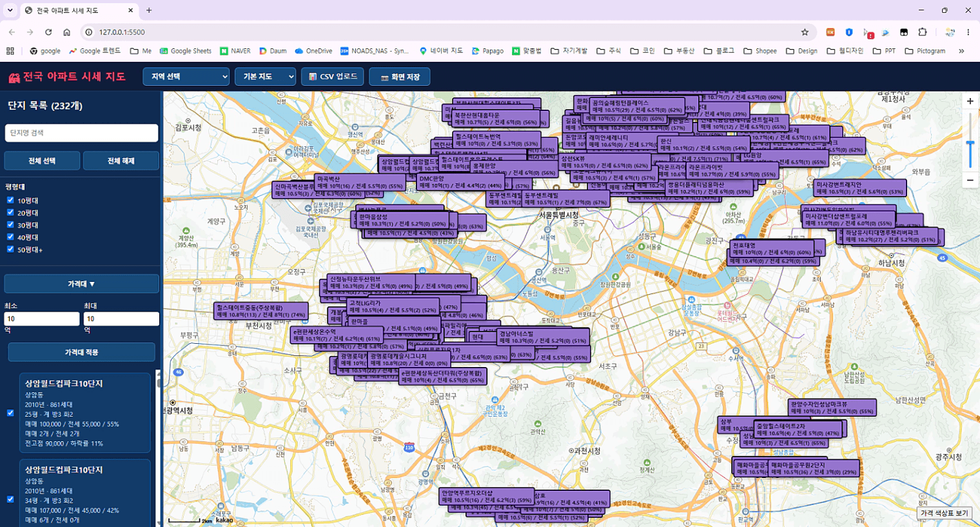The width and height of the screenshot is (980, 527).
Task: Zoom out with the map minus button
Action: coord(970,180)
